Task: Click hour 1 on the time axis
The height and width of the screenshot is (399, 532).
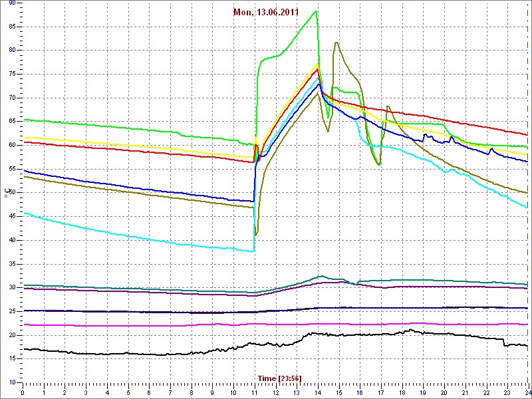Action: tap(44, 392)
